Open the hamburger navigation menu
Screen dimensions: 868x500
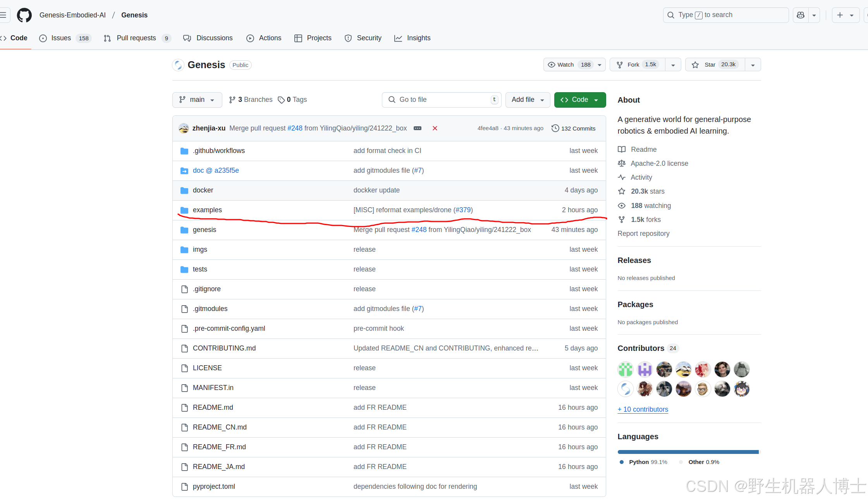(3, 15)
